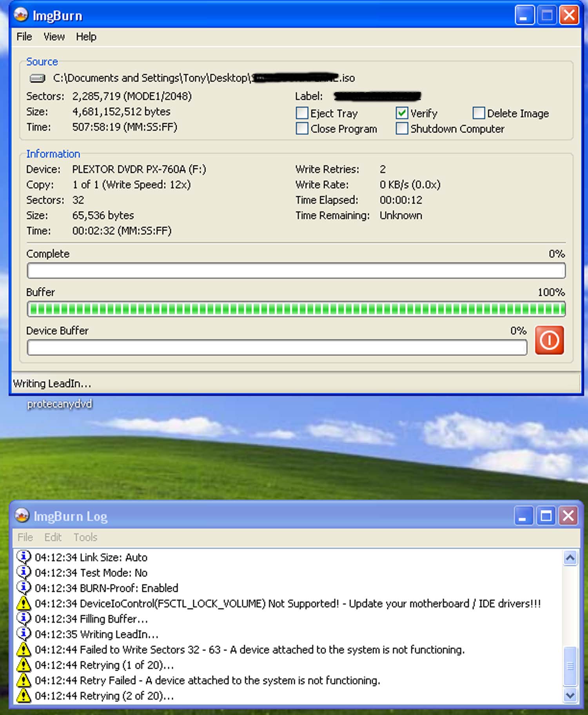
Task: Click info icon beside Link Size: Auto
Action: [24, 557]
